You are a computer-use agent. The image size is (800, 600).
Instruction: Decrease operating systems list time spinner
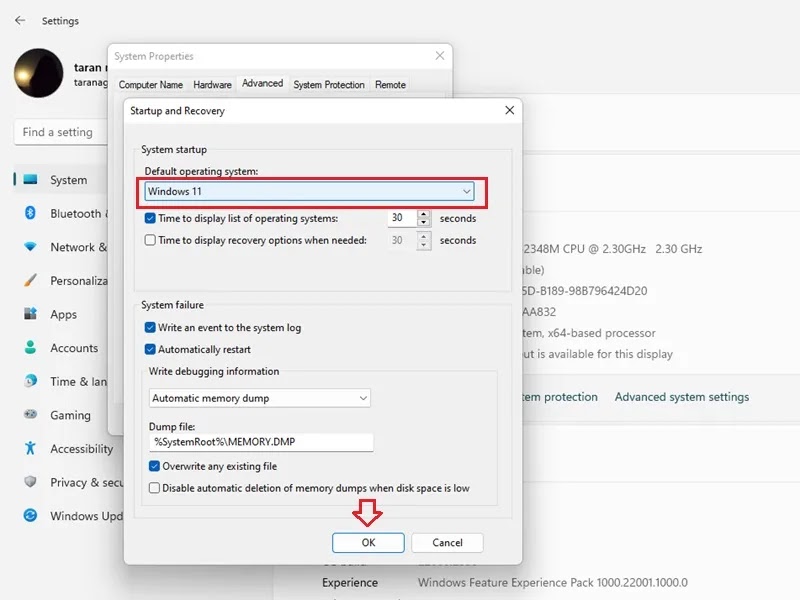(423, 222)
